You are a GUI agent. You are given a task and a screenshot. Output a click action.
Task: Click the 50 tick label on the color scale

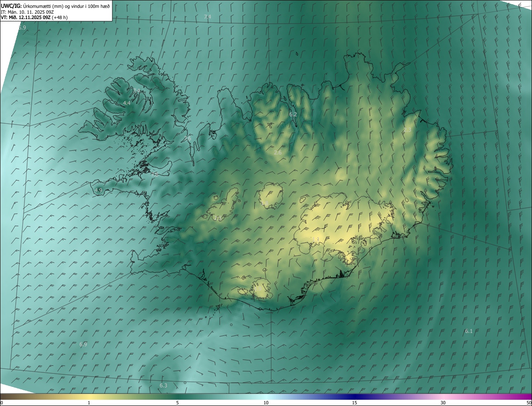tap(529, 403)
